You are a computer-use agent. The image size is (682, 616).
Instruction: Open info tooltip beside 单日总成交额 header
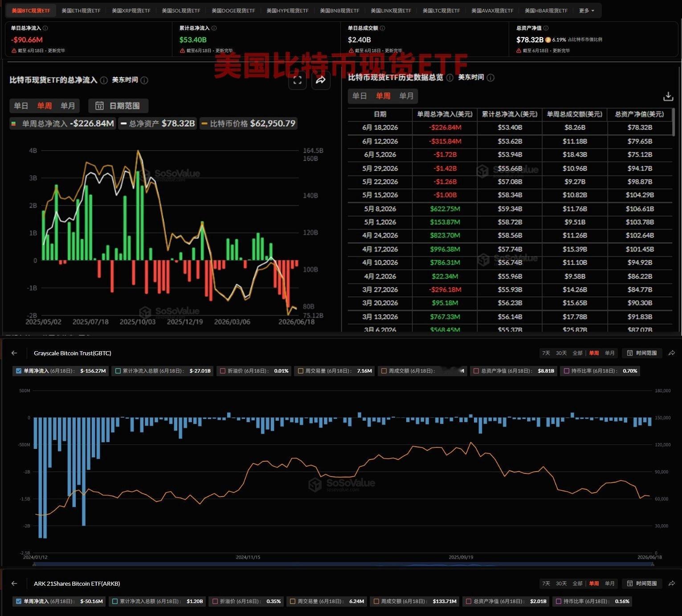(383, 28)
